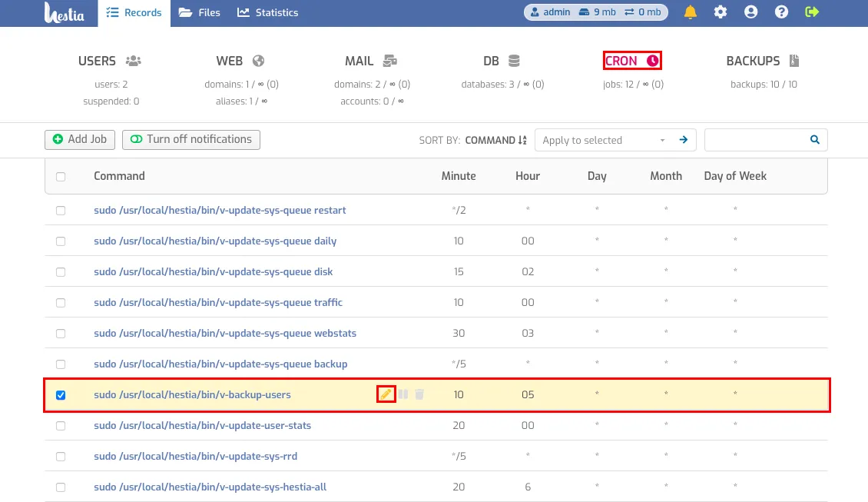Open server settings gear icon
This screenshot has height=502, width=868.
[721, 12]
